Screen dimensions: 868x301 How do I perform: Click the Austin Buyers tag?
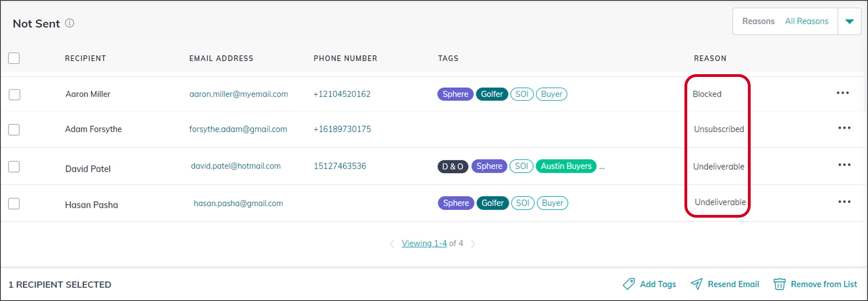tap(566, 166)
